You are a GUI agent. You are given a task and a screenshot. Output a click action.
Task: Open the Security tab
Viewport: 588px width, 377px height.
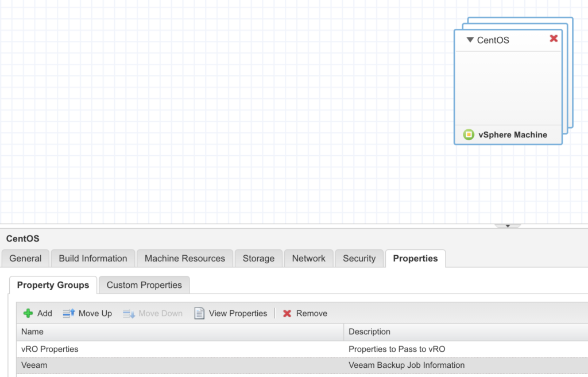(x=359, y=258)
